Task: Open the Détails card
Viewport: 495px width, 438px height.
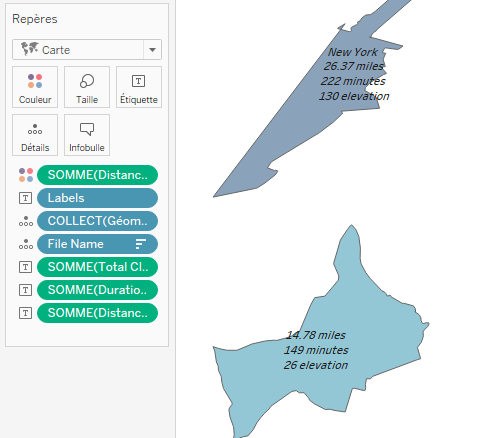Action: coord(35,135)
